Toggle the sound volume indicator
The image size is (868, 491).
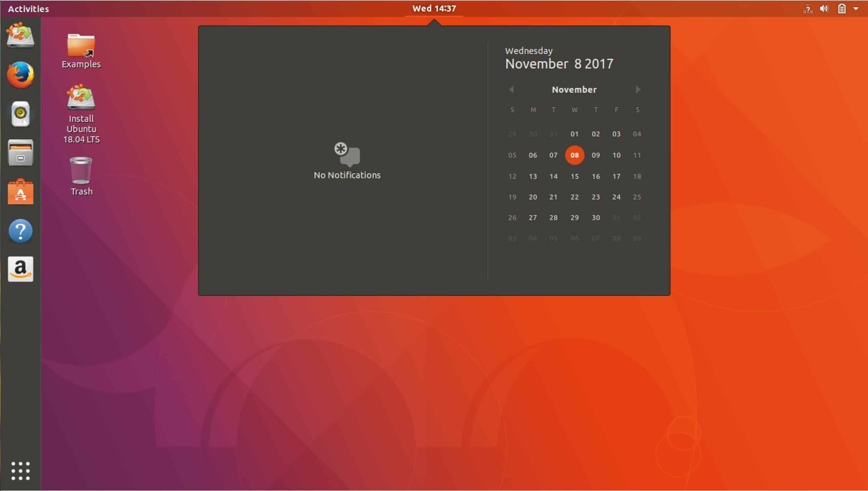(825, 8)
